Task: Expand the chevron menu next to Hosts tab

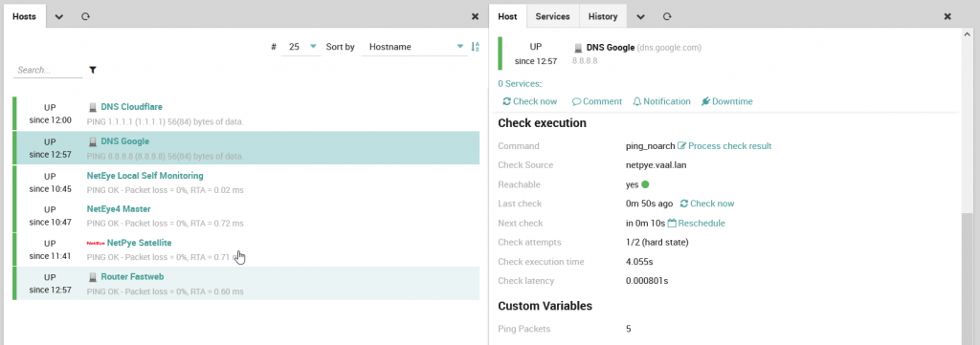Action: [x=59, y=17]
